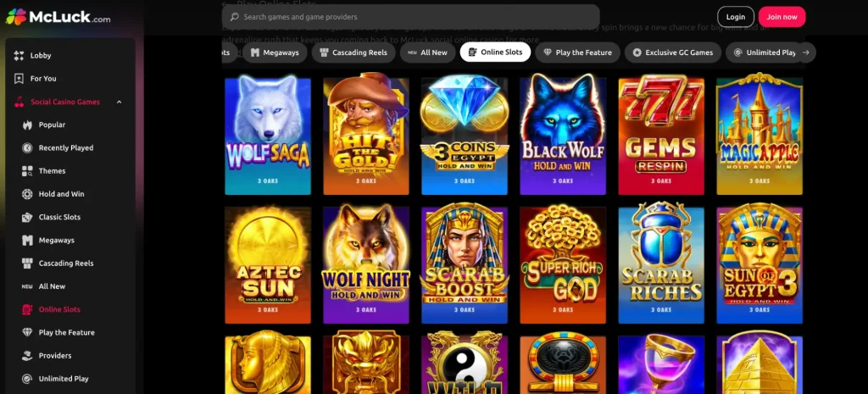
Task: Select the Cascading Reels filter chip
Action: [x=353, y=53]
